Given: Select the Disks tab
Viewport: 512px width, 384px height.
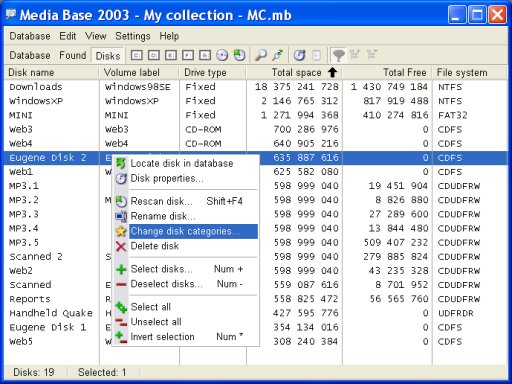Looking at the screenshot, I should click(108, 56).
